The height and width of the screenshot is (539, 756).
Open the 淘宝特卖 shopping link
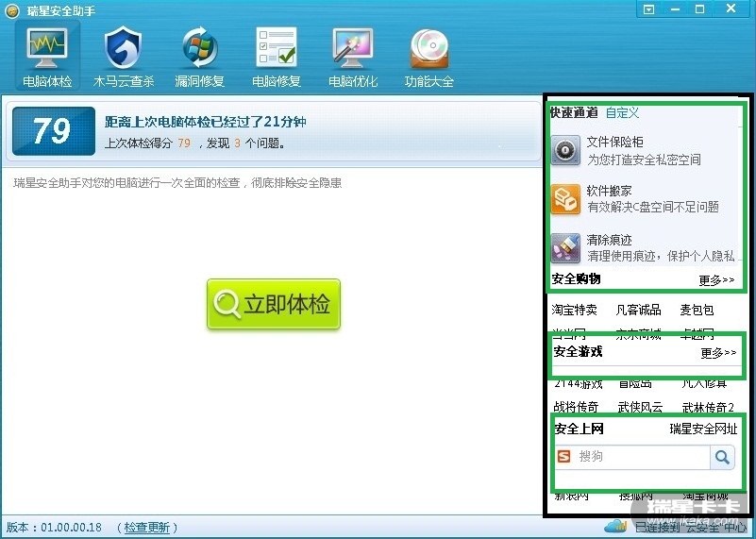[x=574, y=310]
